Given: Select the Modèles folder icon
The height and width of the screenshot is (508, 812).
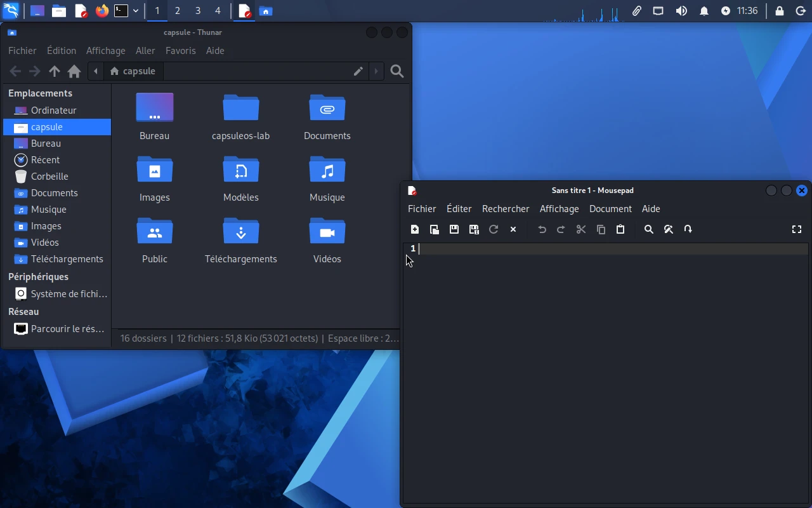Looking at the screenshot, I should pos(241,171).
